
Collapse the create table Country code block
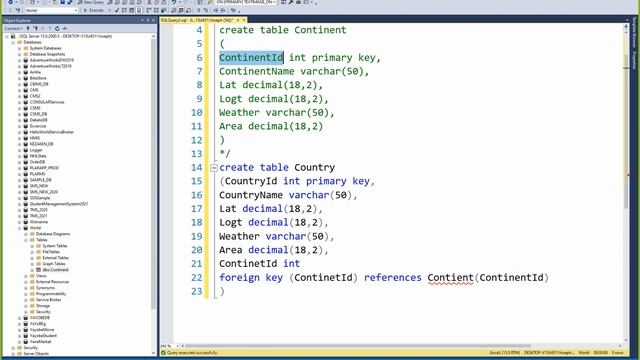tap(213, 167)
